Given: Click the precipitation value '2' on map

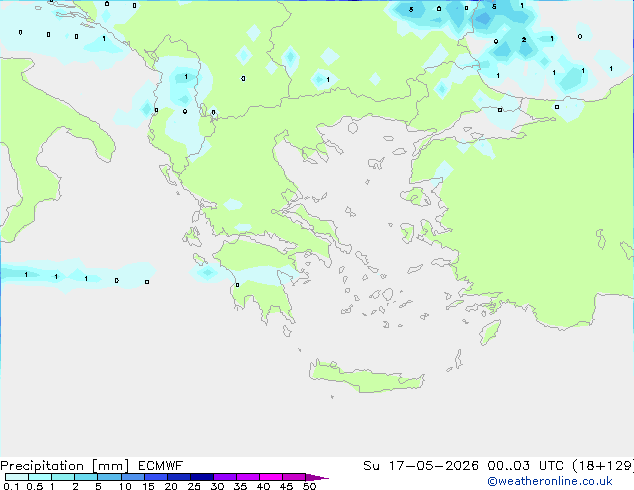Looking at the screenshot, I should (524, 40).
